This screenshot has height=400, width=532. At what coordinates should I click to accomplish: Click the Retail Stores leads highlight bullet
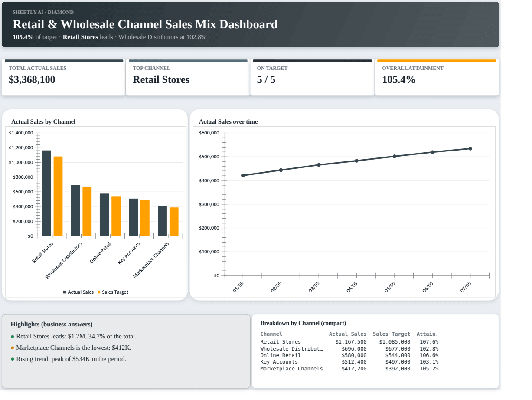(74, 336)
